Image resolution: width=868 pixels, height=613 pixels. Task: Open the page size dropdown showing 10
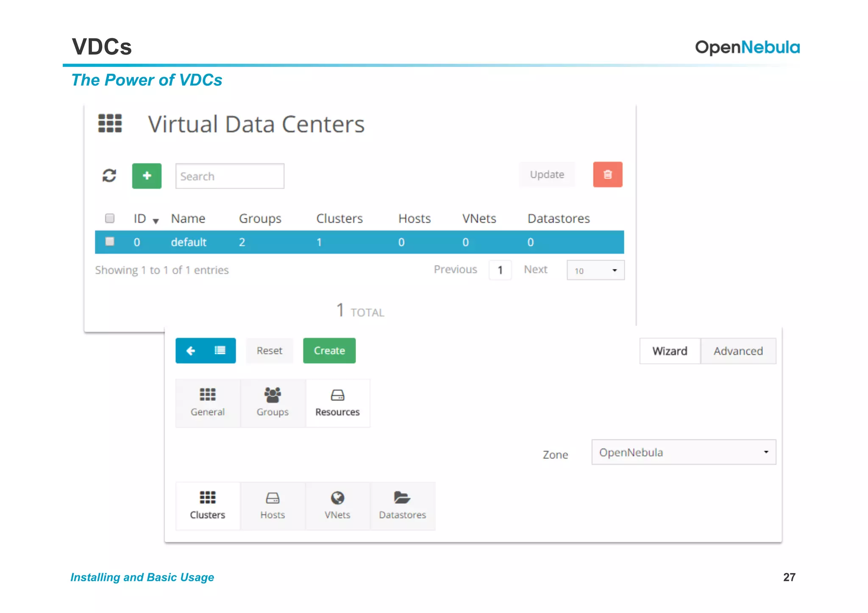click(595, 270)
